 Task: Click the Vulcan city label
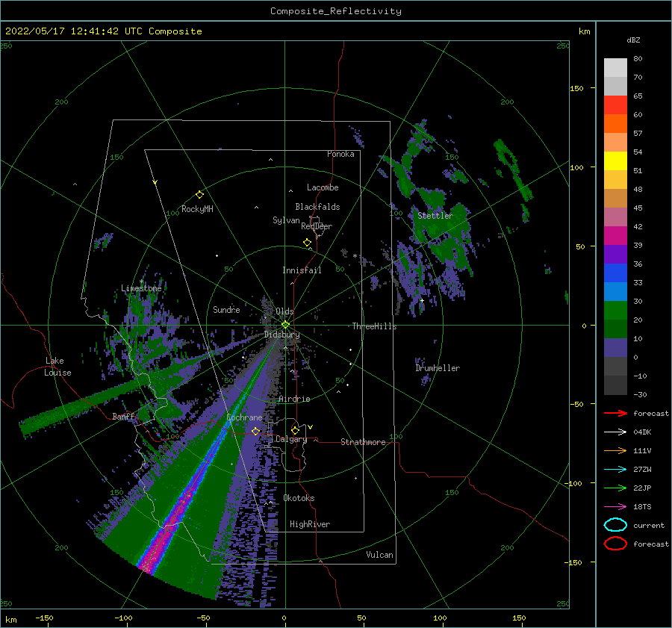[x=379, y=555]
